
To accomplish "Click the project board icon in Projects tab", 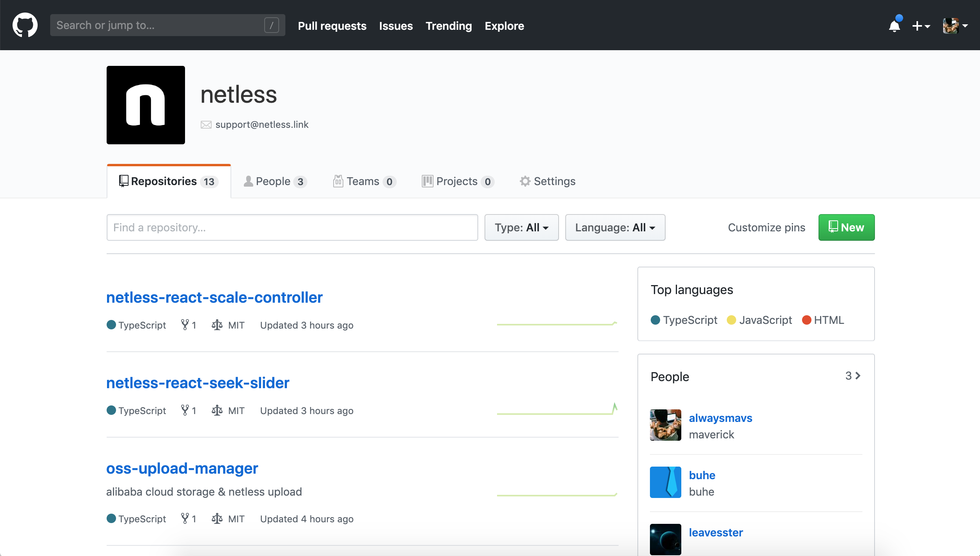I will click(427, 181).
